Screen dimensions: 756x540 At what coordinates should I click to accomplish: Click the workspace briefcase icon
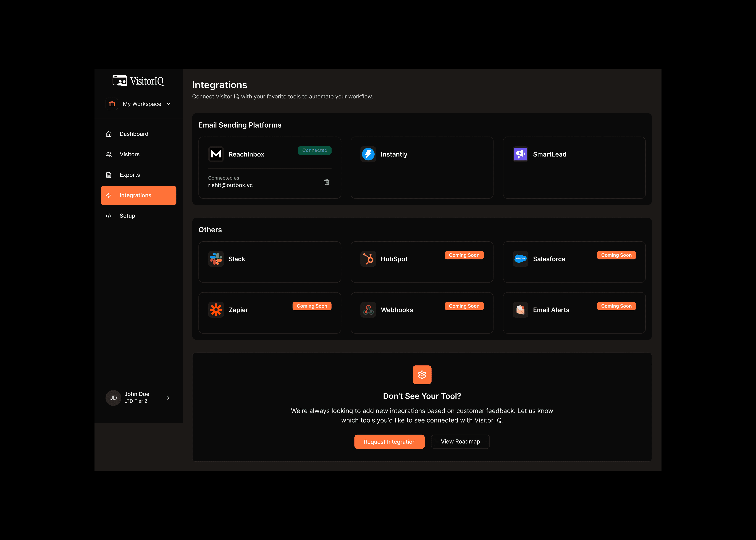[x=112, y=104]
